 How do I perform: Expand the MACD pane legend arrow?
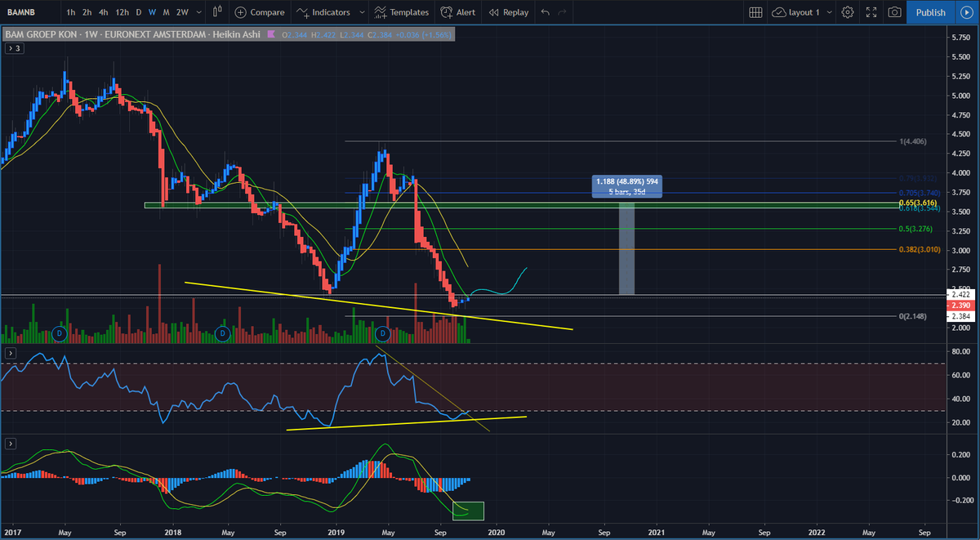[x=10, y=443]
